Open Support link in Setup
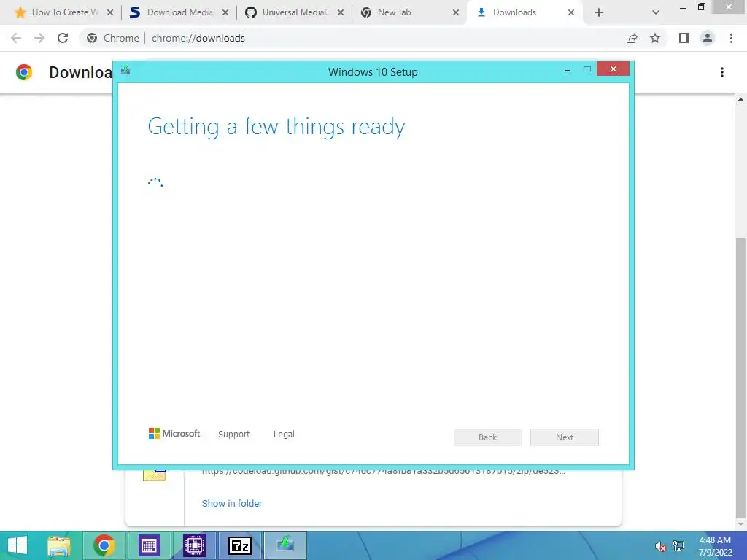This screenshot has width=747, height=560. tap(234, 435)
